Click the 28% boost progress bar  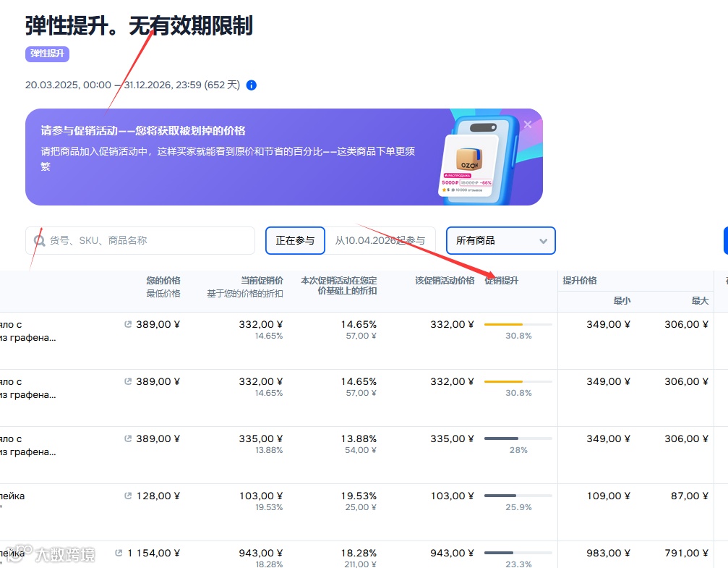[518, 438]
